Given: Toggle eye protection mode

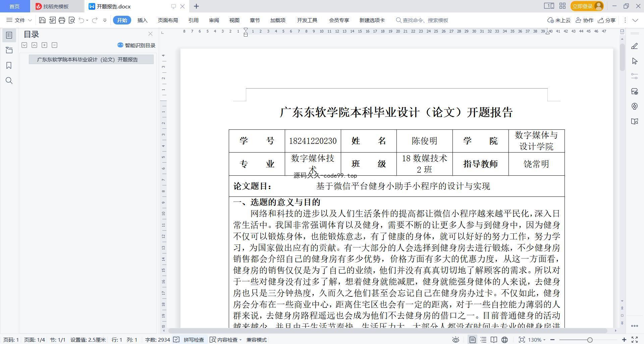Looking at the screenshot, I should click(455, 340).
